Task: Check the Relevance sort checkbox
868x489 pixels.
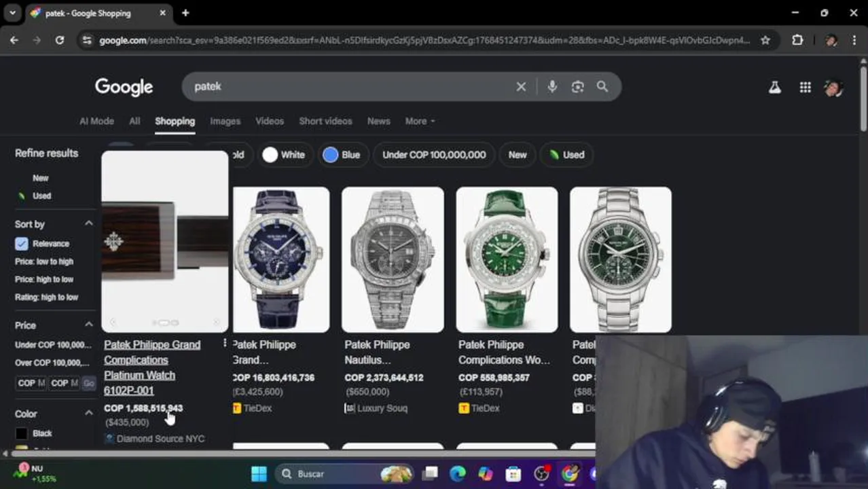Action: 22,244
